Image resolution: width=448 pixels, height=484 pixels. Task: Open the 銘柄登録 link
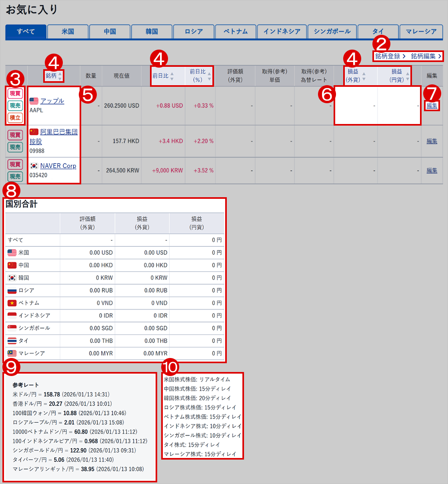click(x=387, y=56)
